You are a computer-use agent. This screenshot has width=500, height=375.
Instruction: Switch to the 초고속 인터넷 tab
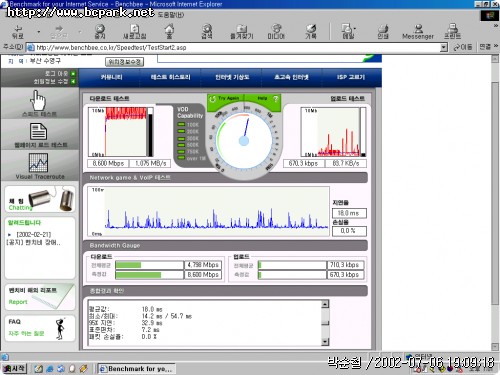click(x=292, y=77)
